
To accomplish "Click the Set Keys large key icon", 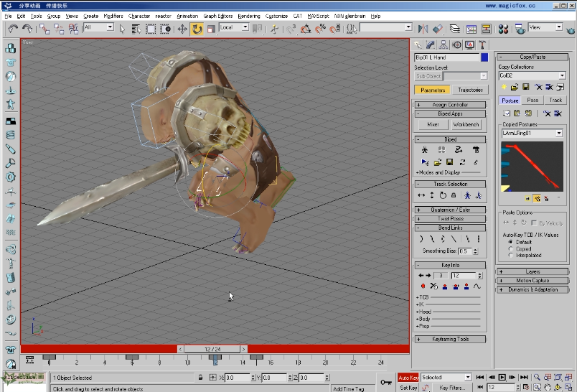I will pos(385,383).
